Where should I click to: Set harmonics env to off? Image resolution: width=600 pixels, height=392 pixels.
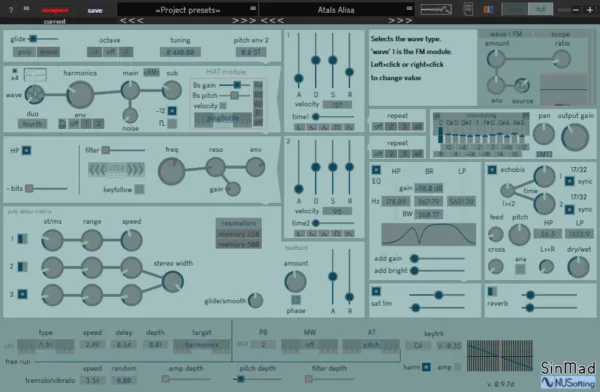(x=74, y=124)
